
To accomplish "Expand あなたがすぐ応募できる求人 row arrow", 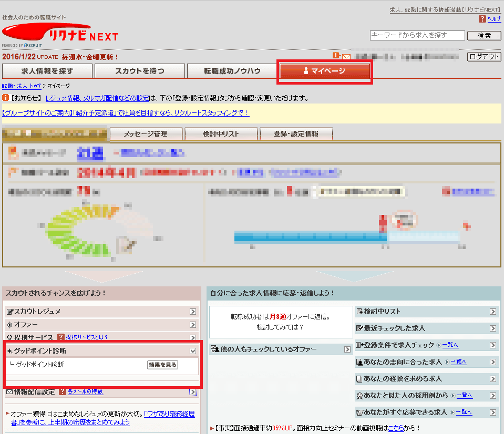I will point(493,412).
